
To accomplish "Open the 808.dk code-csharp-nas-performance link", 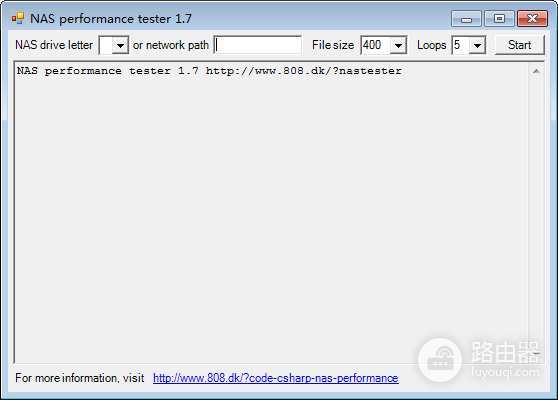I will tap(276, 378).
